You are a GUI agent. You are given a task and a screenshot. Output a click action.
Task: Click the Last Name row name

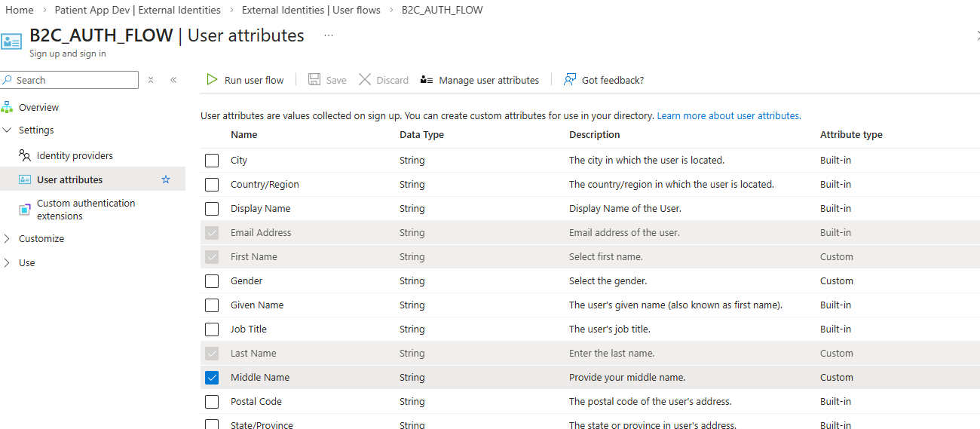click(x=253, y=354)
